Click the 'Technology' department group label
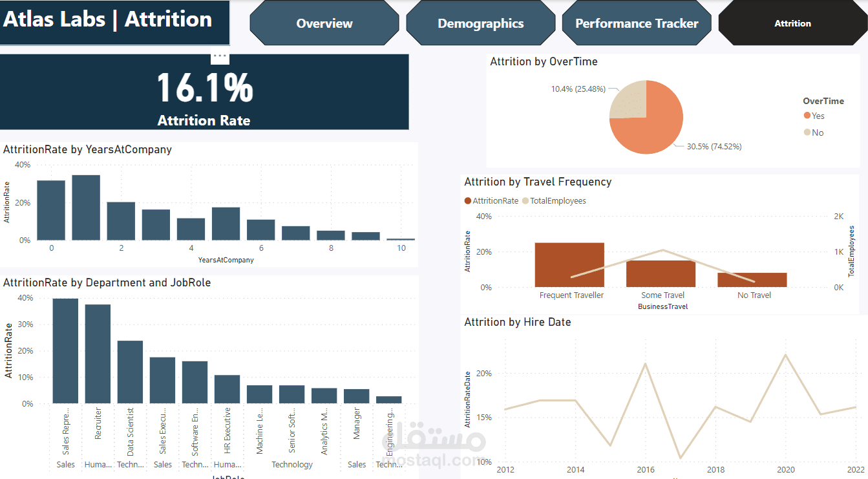Viewport: 868px width, 479px height. 292,464
